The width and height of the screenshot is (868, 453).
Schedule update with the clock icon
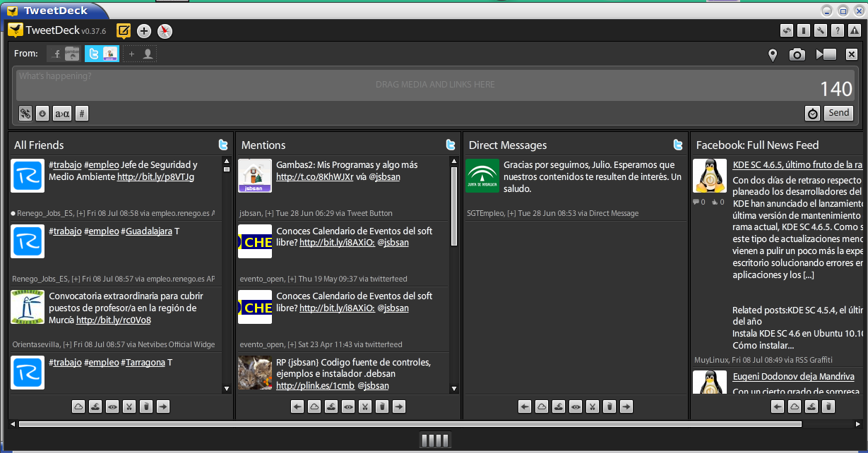coord(812,113)
